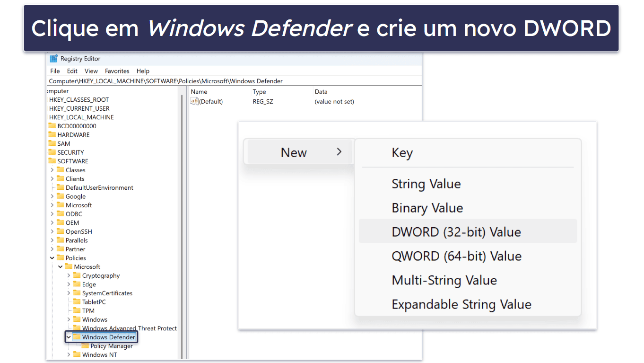Click the DefaultUserEnvironment folder icon
The width and height of the screenshot is (644, 363).
click(x=60, y=187)
